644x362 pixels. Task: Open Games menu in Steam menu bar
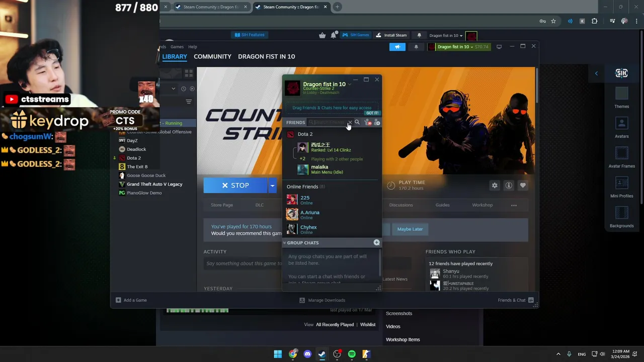click(x=177, y=47)
